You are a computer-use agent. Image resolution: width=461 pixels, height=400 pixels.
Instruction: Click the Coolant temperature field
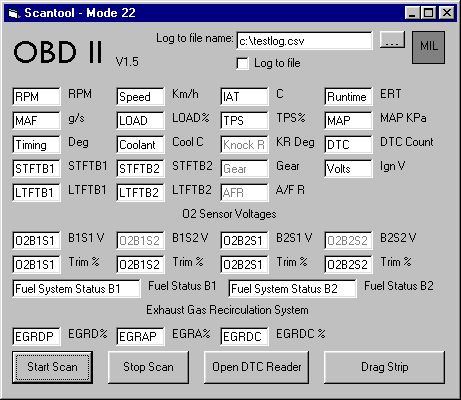[x=140, y=145]
